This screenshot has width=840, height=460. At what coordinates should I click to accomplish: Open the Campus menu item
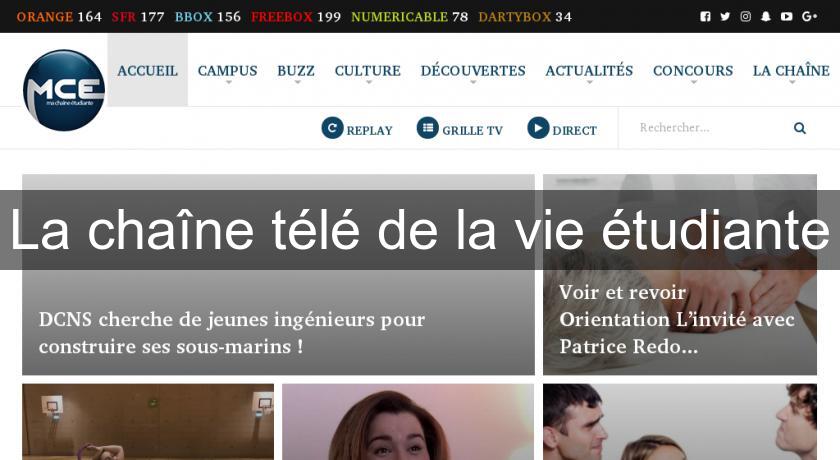click(228, 71)
